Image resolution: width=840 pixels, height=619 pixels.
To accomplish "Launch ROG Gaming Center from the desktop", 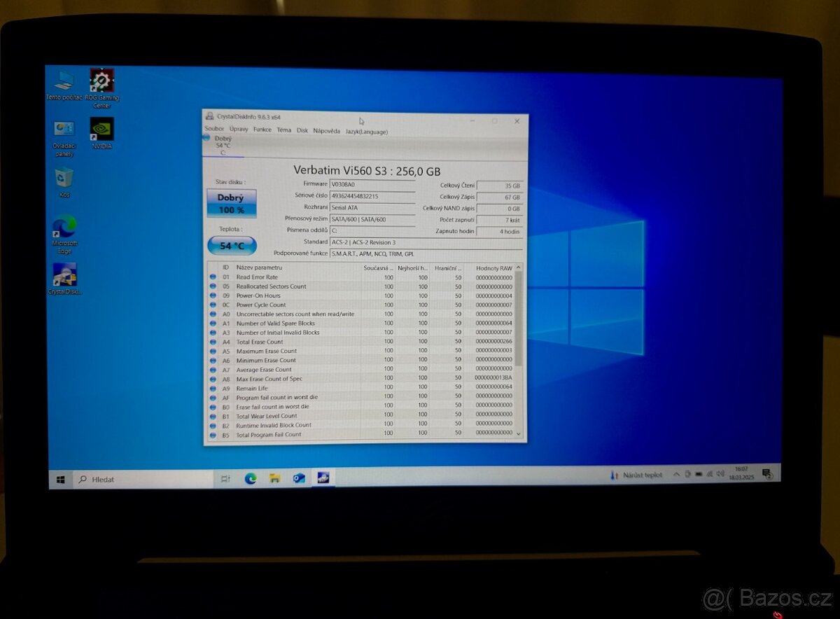I will [101, 78].
